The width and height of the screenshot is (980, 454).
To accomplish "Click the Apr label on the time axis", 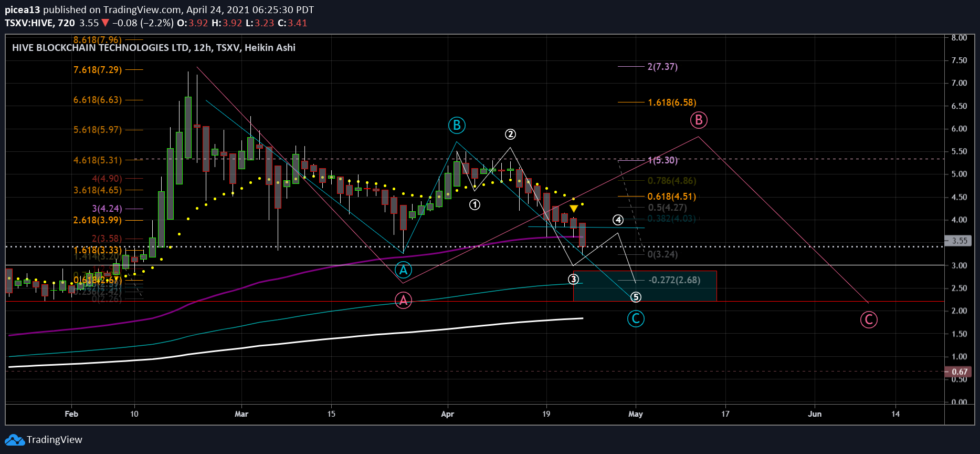I will tap(448, 414).
